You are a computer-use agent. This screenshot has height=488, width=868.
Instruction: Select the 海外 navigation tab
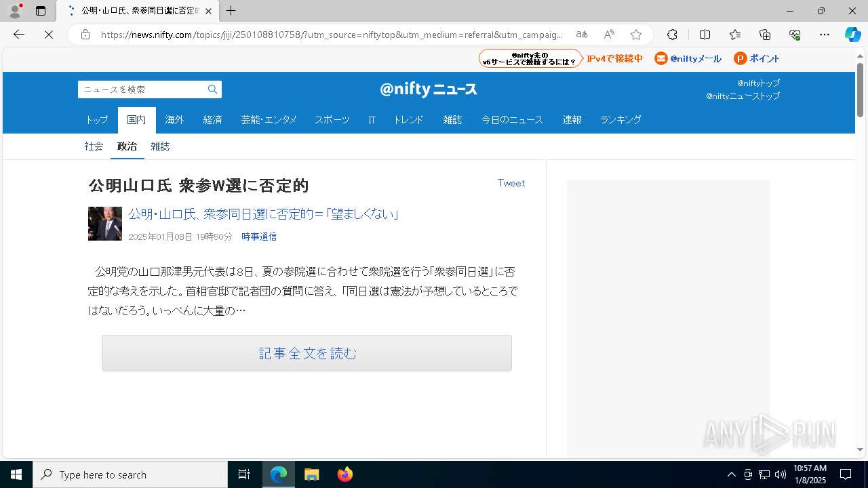[174, 120]
